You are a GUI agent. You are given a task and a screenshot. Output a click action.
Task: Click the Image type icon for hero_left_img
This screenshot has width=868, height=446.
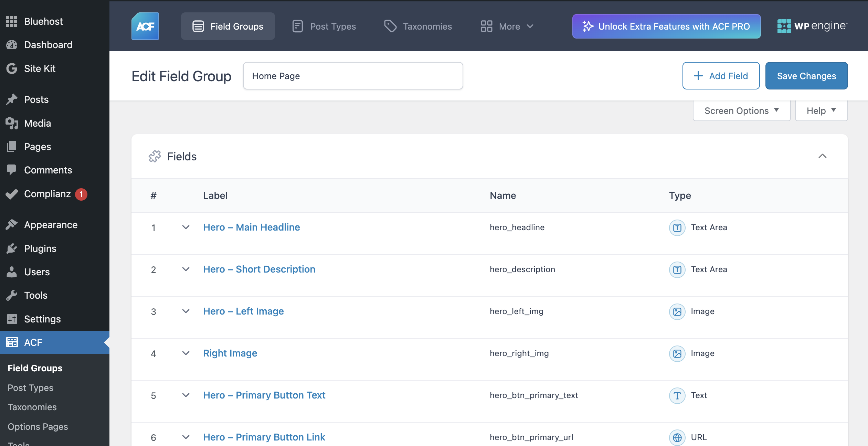[677, 311]
